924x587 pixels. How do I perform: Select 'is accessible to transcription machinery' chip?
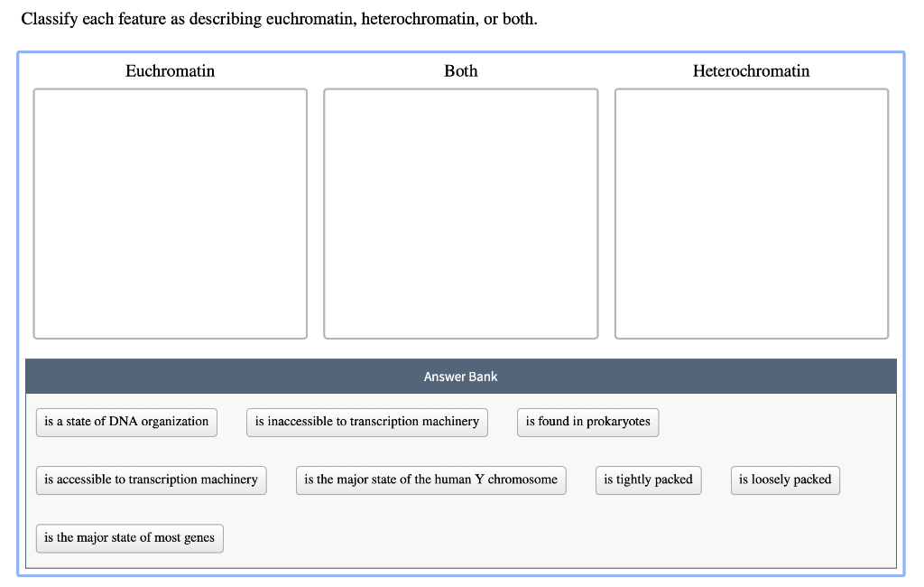151,480
